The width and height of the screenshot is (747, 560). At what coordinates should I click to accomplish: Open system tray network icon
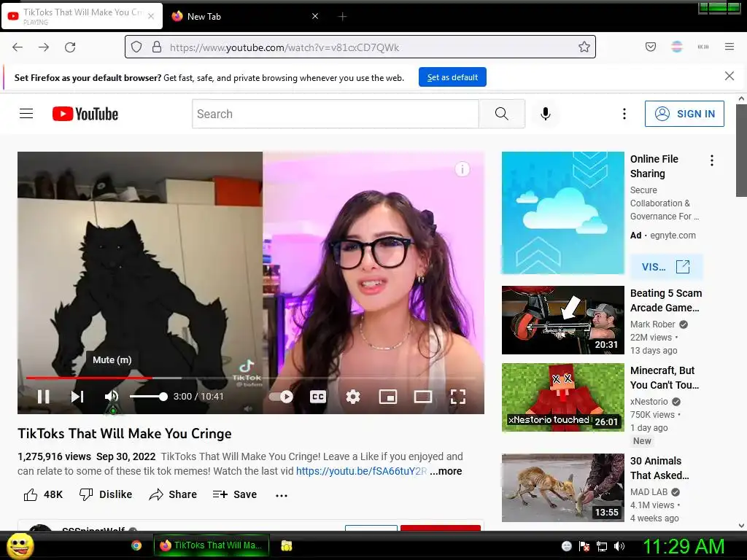coord(602,546)
